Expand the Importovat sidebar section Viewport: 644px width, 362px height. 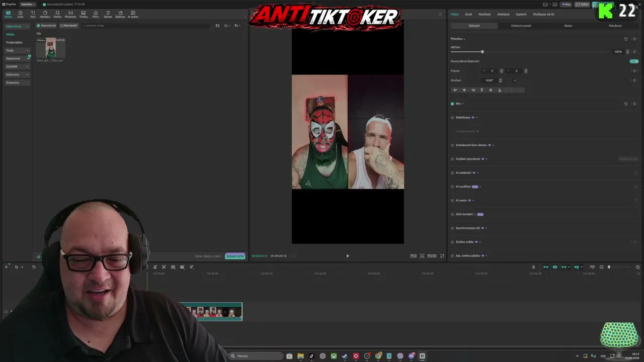point(17,26)
